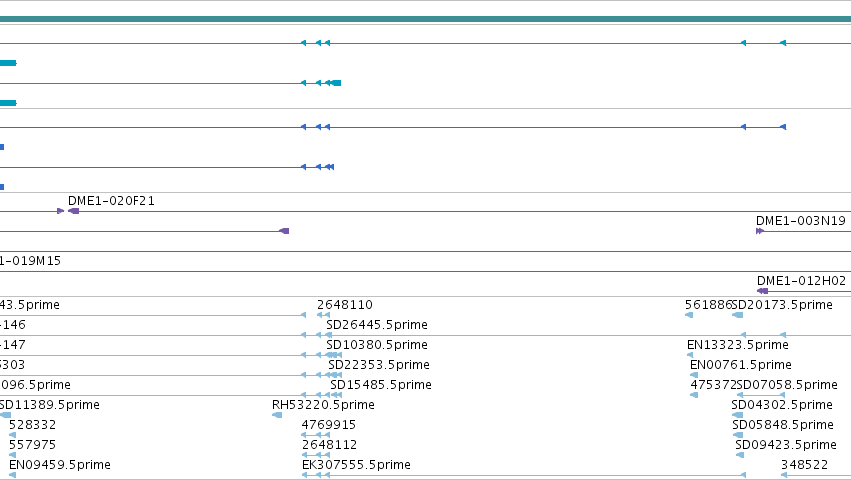Select the small arrow feature under 528332

[x=12, y=435]
